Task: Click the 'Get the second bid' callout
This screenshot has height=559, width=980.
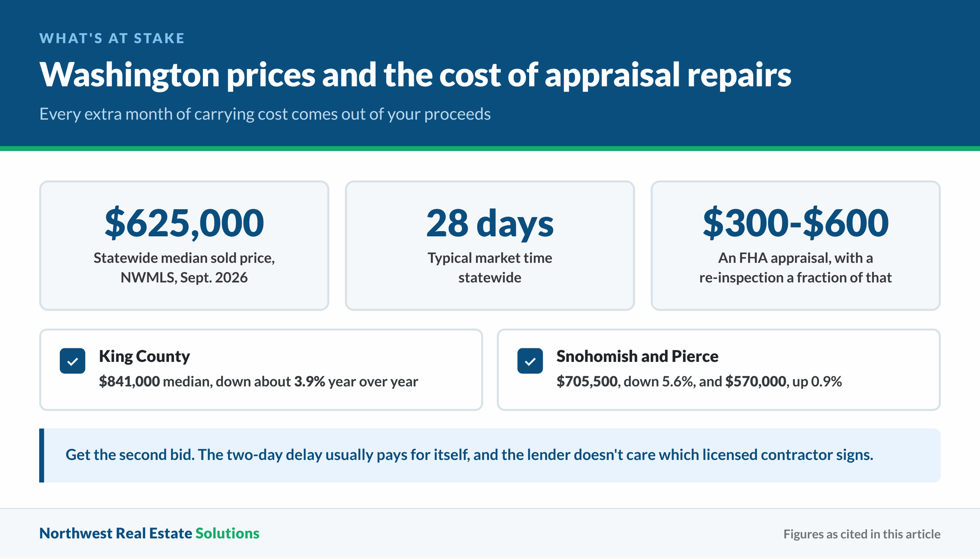Action: 490,455
